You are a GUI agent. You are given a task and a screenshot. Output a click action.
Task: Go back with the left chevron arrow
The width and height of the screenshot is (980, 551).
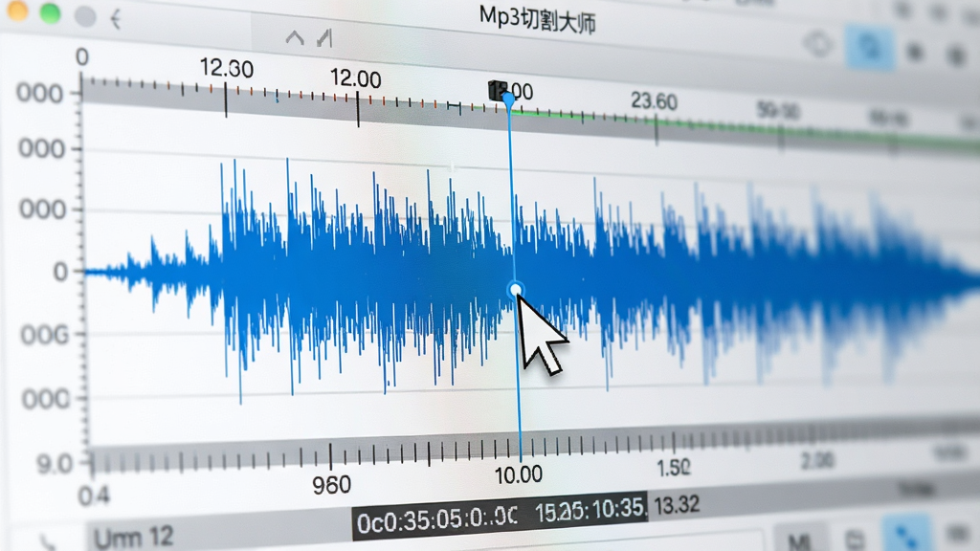pos(115,19)
